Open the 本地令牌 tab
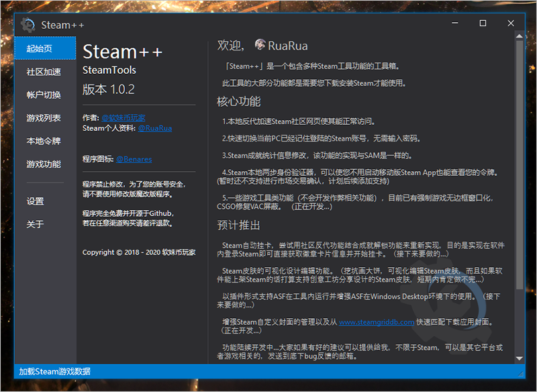 pos(45,141)
